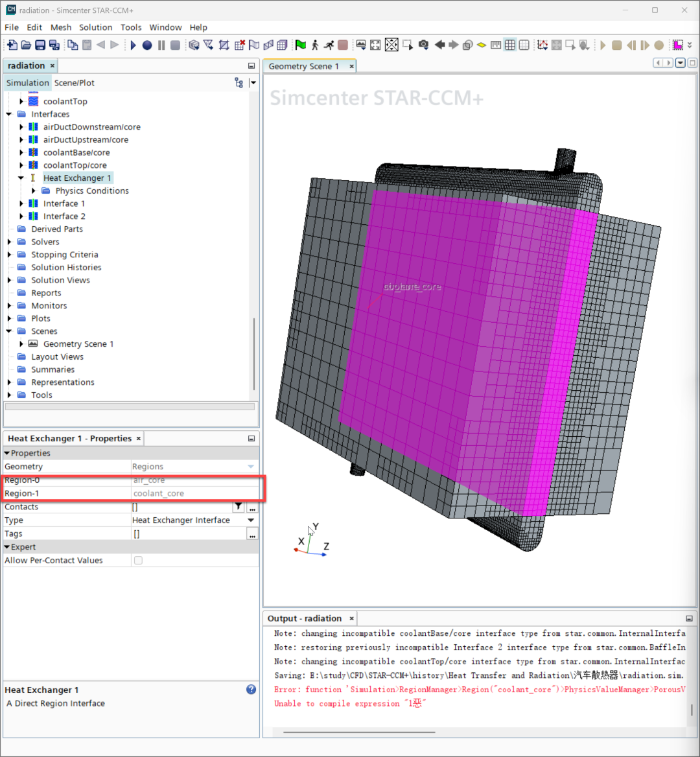The image size is (700, 757).
Task: Click the walking-figure Step icon
Action: click(315, 45)
